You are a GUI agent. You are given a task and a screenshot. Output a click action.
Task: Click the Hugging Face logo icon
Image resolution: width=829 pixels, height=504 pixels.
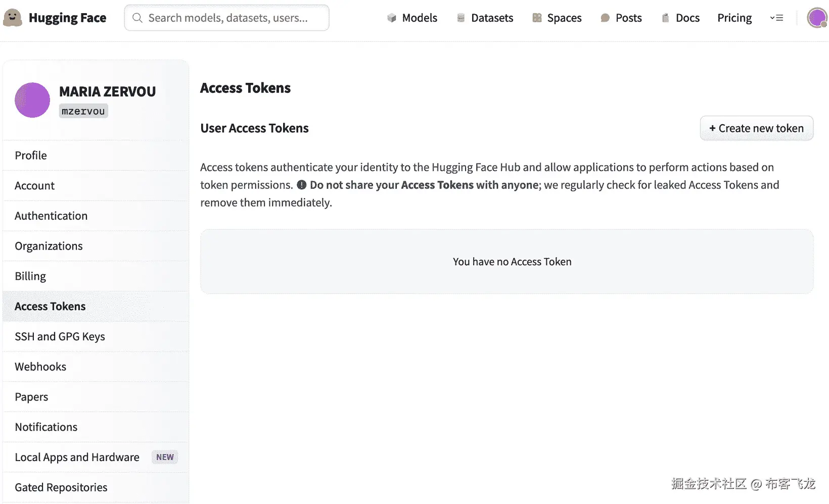(x=13, y=18)
